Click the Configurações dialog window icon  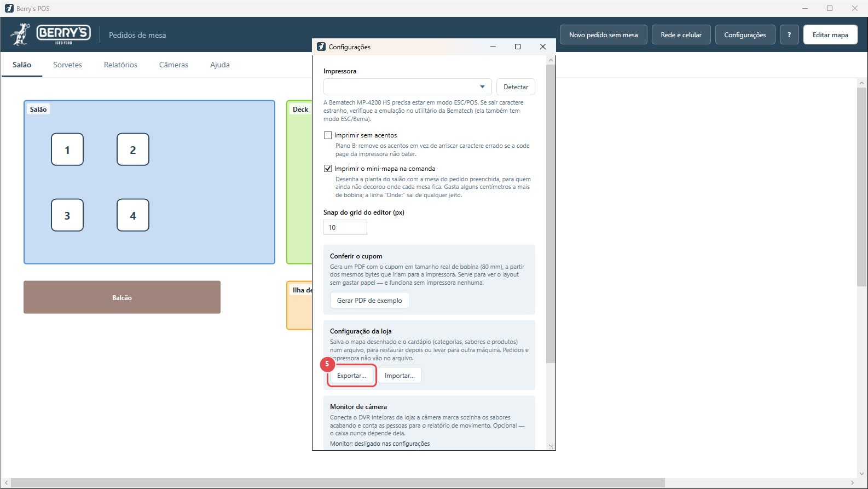[x=321, y=47]
